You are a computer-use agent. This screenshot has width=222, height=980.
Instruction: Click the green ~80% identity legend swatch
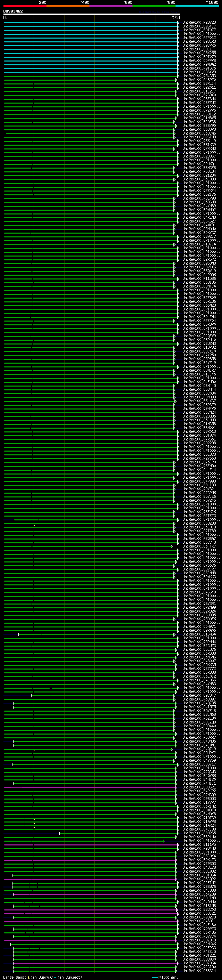[x=154, y=6]
